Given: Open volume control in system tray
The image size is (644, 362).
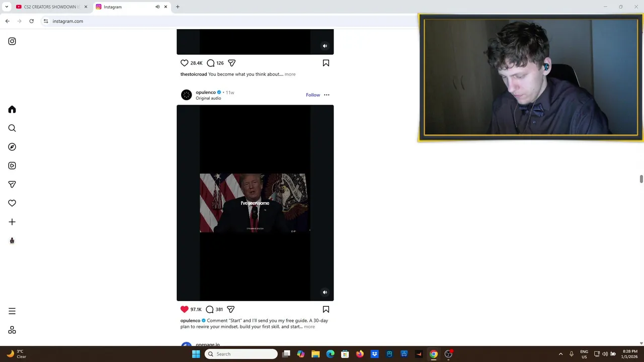Looking at the screenshot, I should coord(605,354).
